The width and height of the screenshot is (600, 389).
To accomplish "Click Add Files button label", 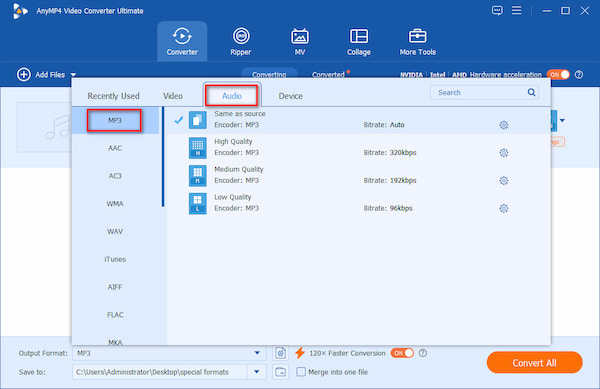I will tap(50, 75).
